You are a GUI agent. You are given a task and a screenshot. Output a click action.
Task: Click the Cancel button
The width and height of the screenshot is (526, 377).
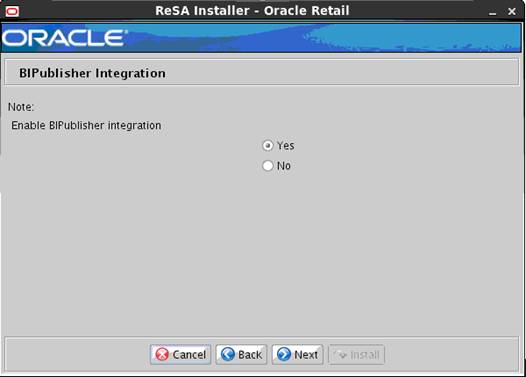pos(180,355)
